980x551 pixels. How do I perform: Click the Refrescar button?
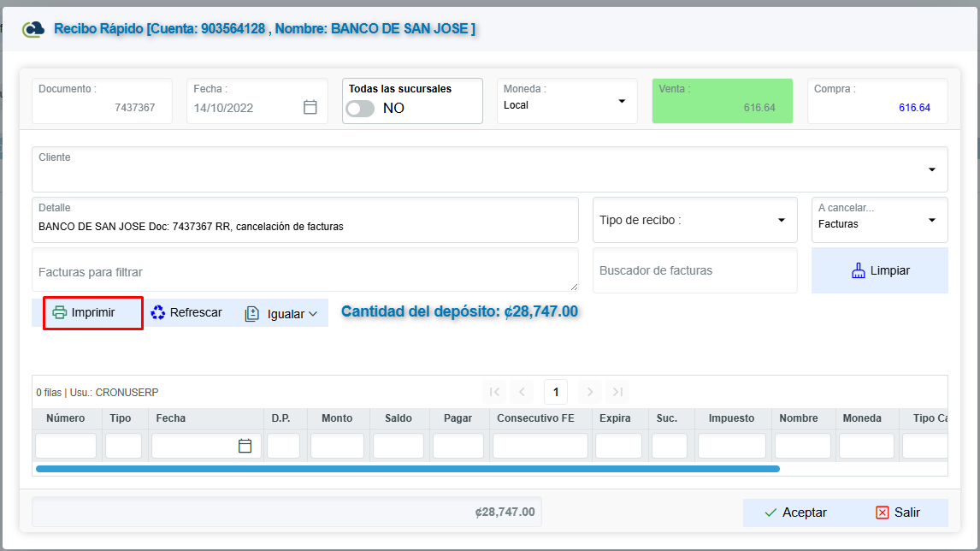(187, 312)
